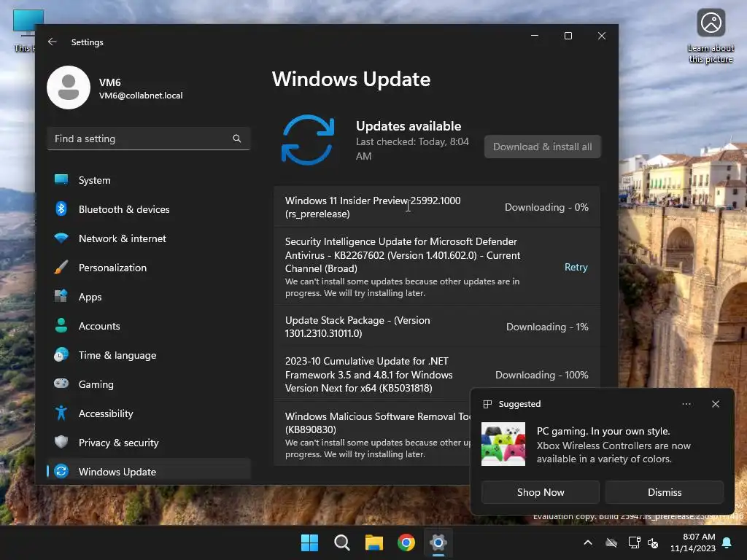Viewport: 747px width, 560px height.
Task: Open File Explorer from taskbar
Action: [374, 542]
